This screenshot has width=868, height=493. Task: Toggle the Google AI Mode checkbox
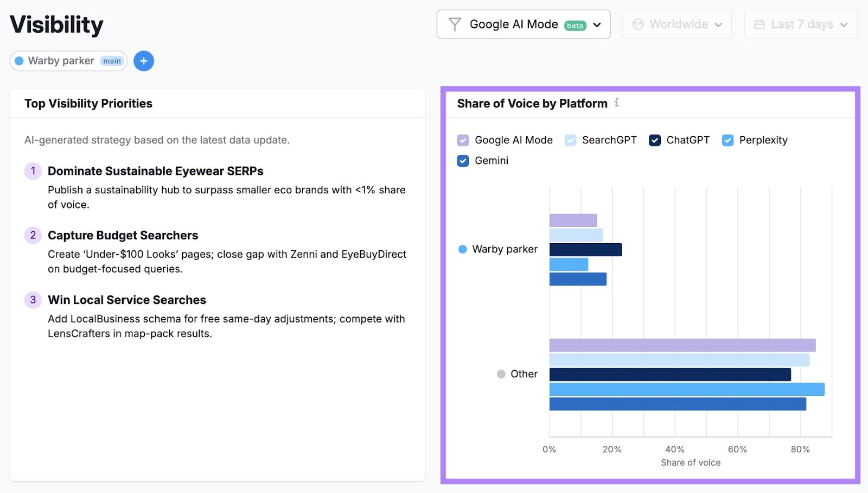coord(463,140)
